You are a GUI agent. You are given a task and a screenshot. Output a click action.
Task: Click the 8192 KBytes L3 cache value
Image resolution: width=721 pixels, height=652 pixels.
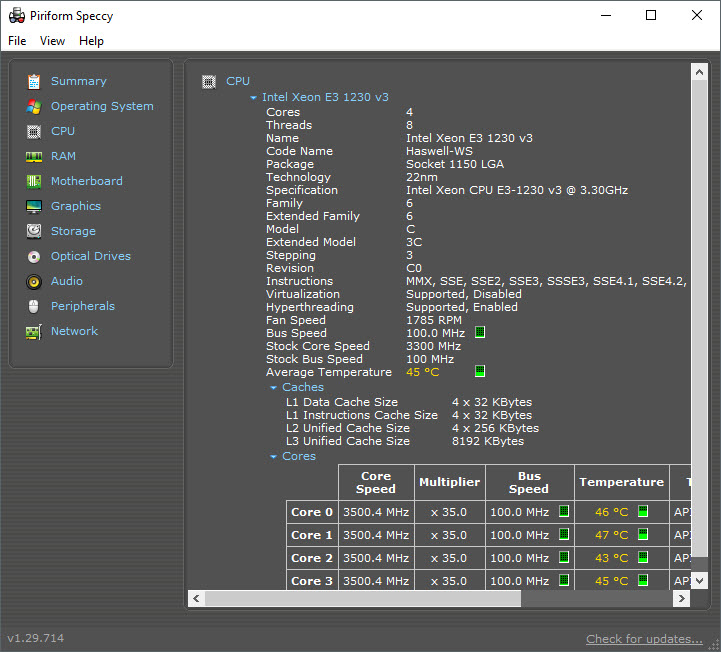tap(488, 441)
